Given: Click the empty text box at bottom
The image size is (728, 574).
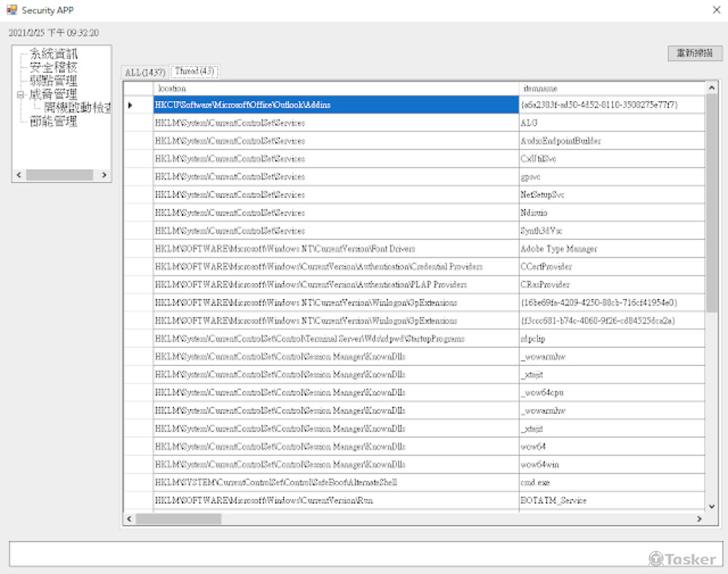Looking at the screenshot, I should 328,554.
